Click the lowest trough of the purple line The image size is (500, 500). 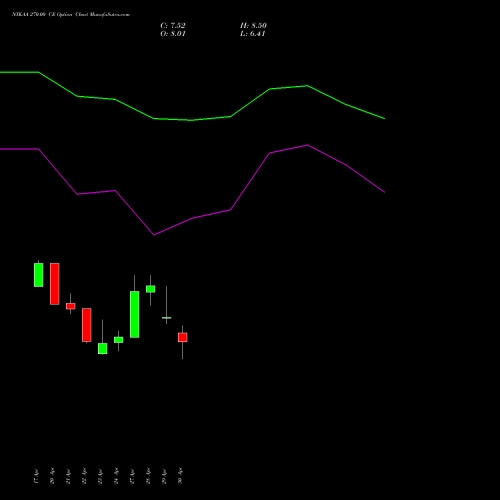coord(154,235)
